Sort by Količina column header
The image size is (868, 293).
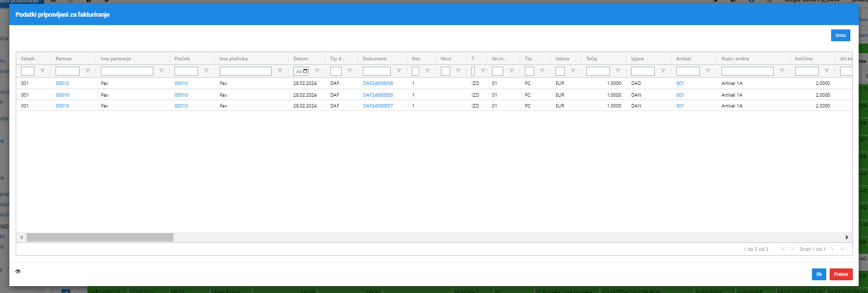pyautogui.click(x=804, y=59)
